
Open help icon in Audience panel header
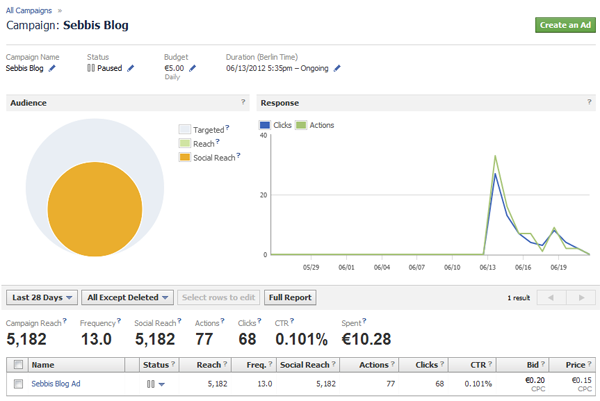tap(242, 102)
